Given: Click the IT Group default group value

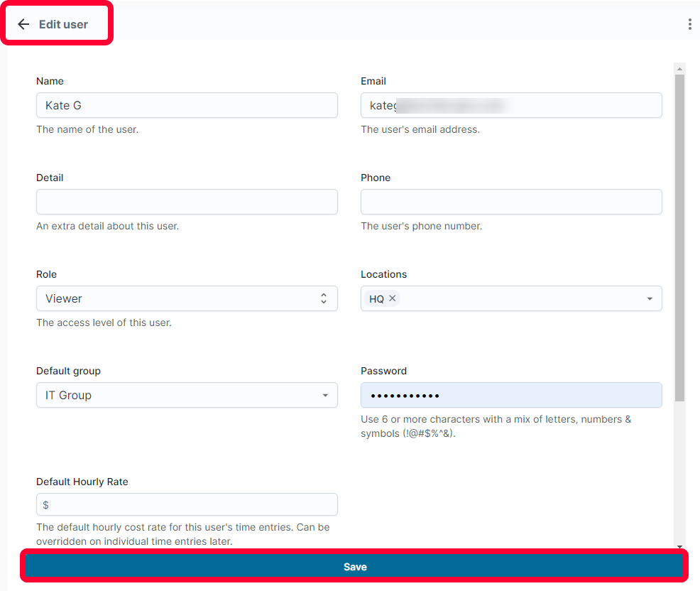Looking at the screenshot, I should (68, 396).
